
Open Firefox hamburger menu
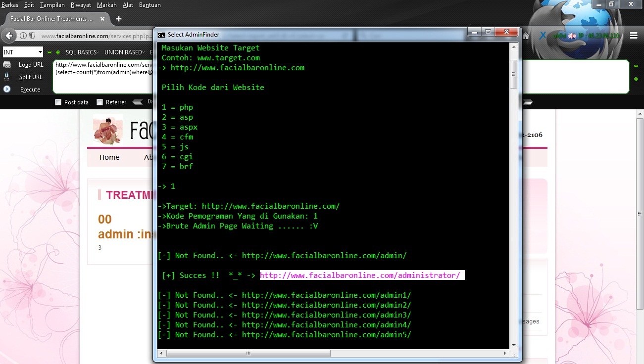634,36
